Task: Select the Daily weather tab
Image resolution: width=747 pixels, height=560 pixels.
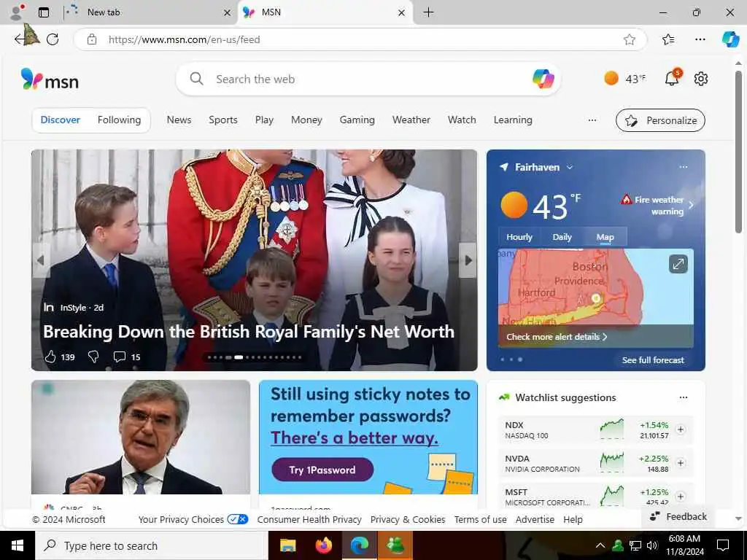Action: (562, 237)
